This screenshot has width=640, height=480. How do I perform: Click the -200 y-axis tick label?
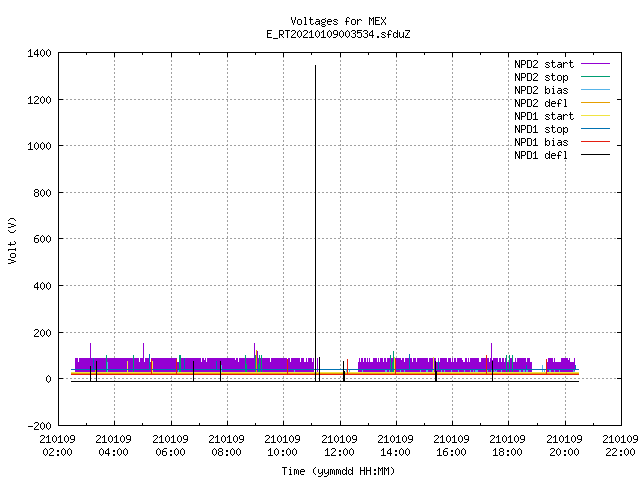[x=39, y=426]
